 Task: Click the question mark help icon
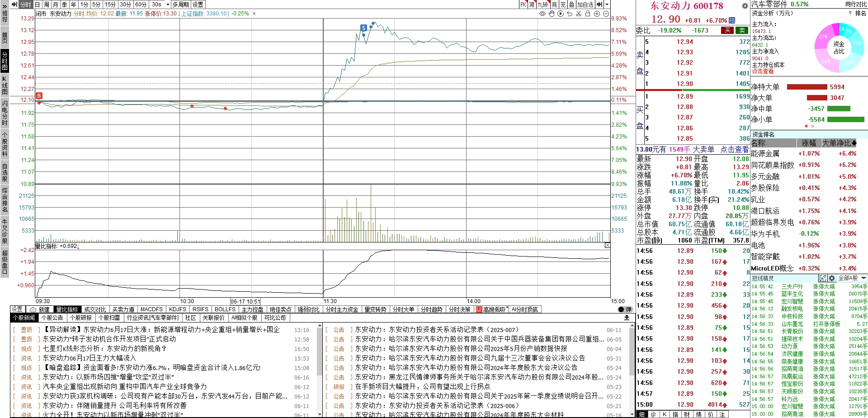pos(850,14)
